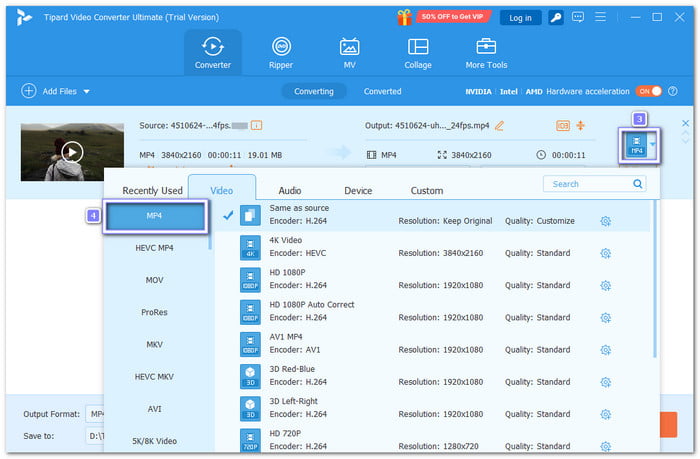Open settings gear for HD 720P
Viewport: 700px width, 459px height.
pyautogui.click(x=605, y=446)
